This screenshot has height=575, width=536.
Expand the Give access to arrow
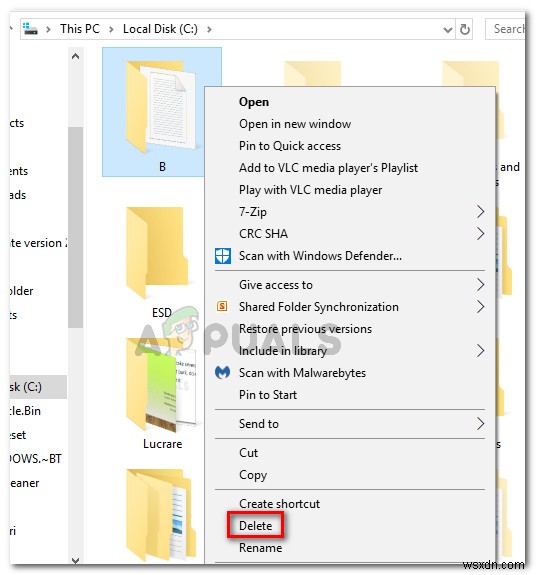click(481, 285)
